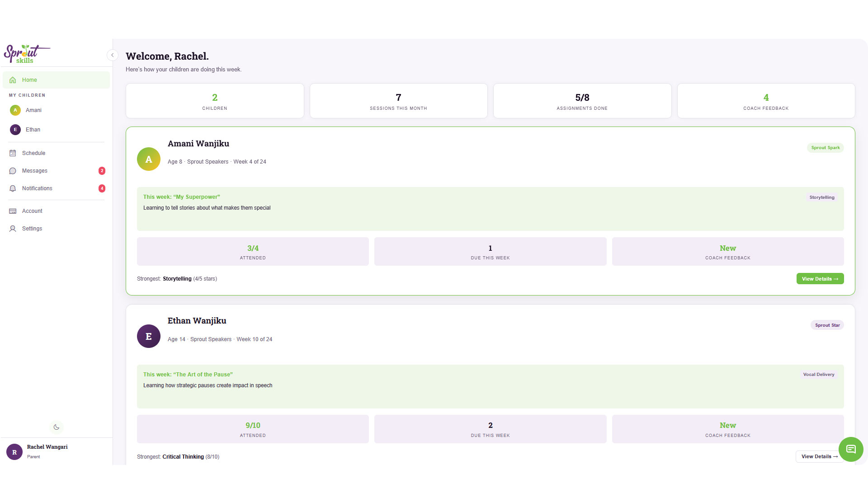
Task: Click Amani Wanjiku's large A avatar
Action: coord(149,159)
